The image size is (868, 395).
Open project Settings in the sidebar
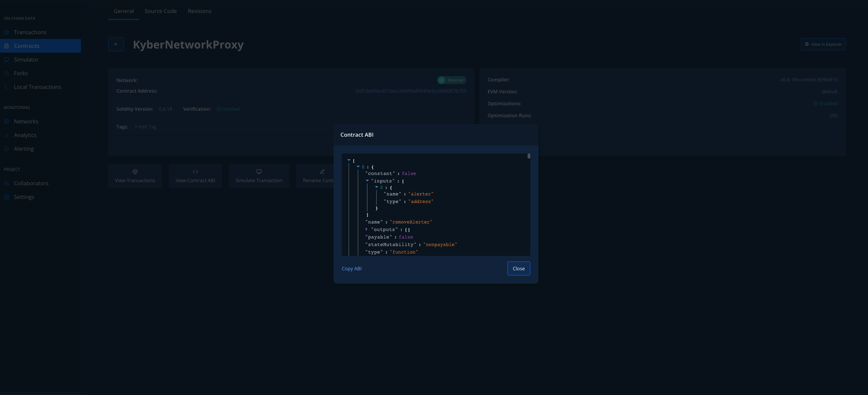pos(40,197)
